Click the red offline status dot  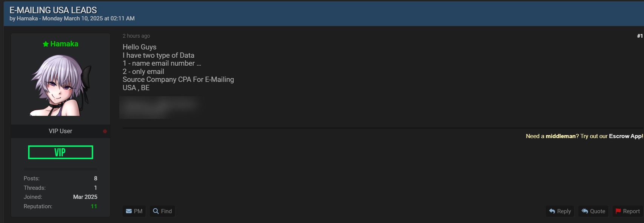pyautogui.click(x=105, y=131)
